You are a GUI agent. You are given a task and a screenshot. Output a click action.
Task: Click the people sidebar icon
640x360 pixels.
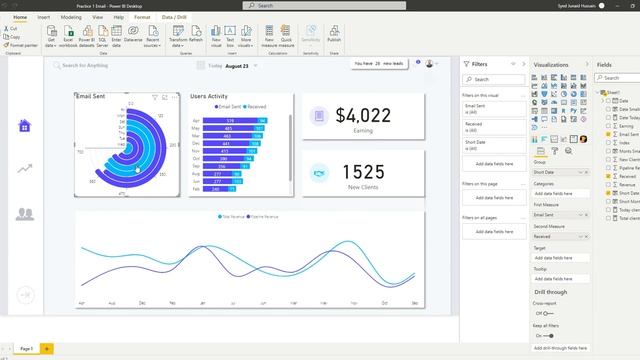pyautogui.click(x=24, y=214)
